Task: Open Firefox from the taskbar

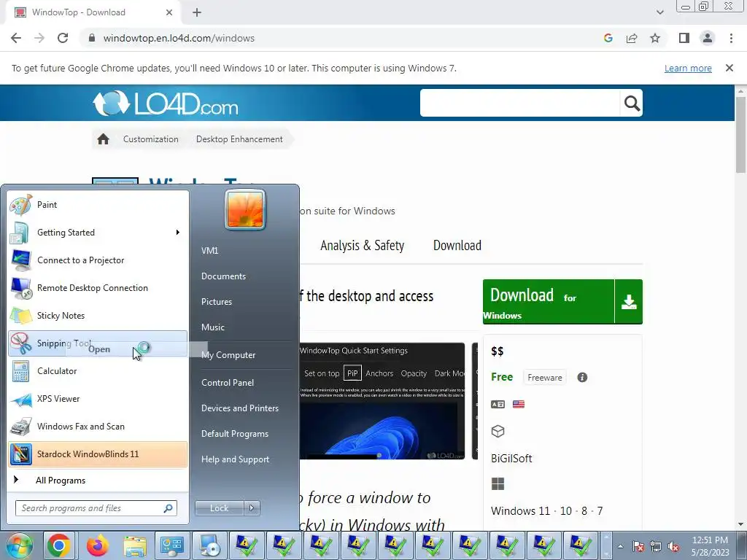Action: point(97,545)
